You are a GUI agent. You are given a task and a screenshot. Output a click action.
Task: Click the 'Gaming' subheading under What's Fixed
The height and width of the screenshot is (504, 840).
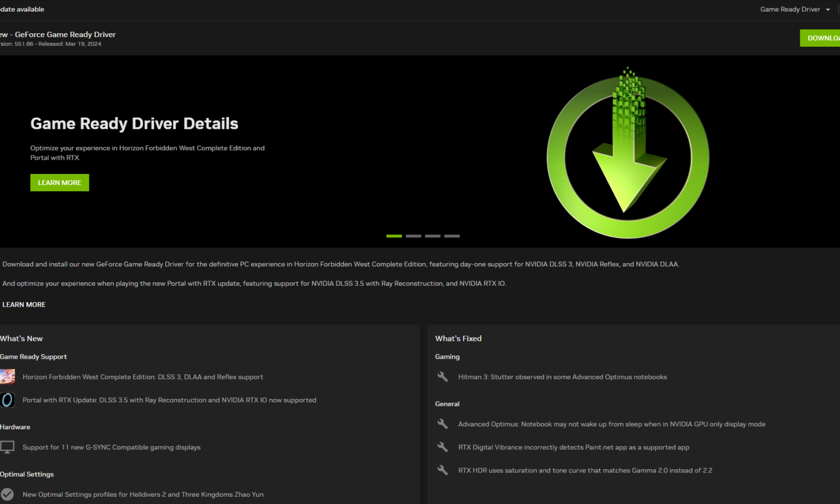(x=447, y=357)
